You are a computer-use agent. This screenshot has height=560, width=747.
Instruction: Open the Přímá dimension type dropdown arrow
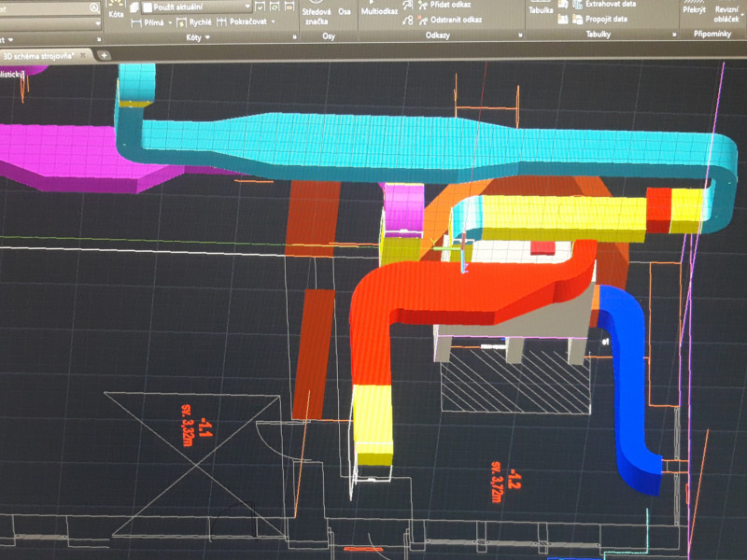coord(170,21)
